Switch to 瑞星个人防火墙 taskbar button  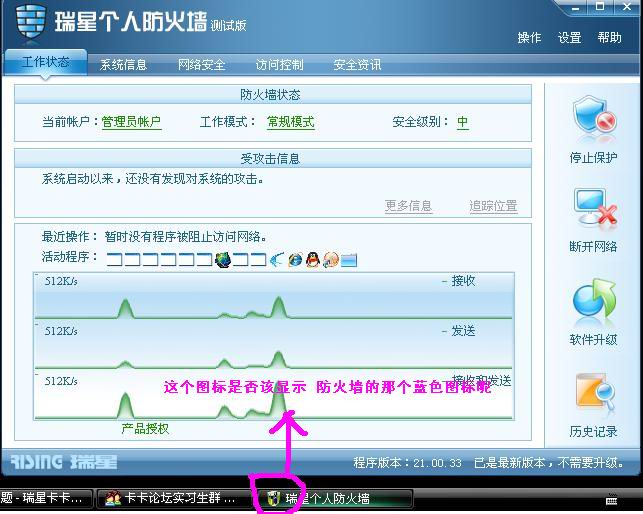[x=336, y=499]
